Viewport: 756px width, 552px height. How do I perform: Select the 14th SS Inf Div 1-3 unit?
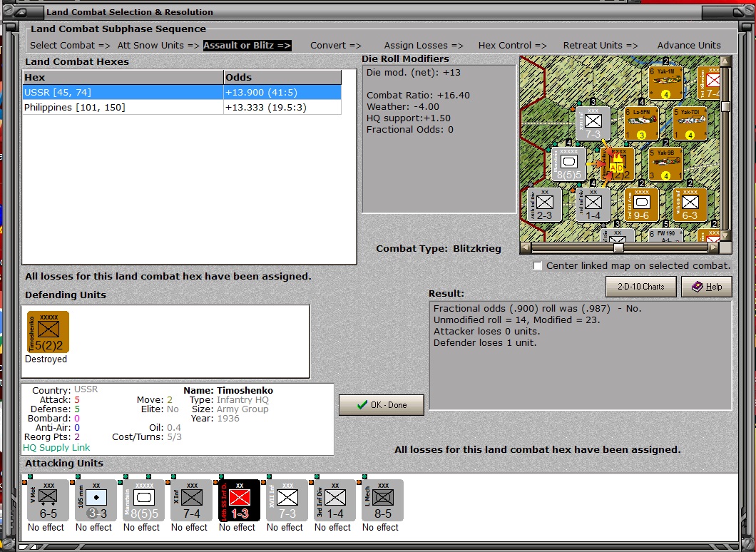click(x=239, y=501)
